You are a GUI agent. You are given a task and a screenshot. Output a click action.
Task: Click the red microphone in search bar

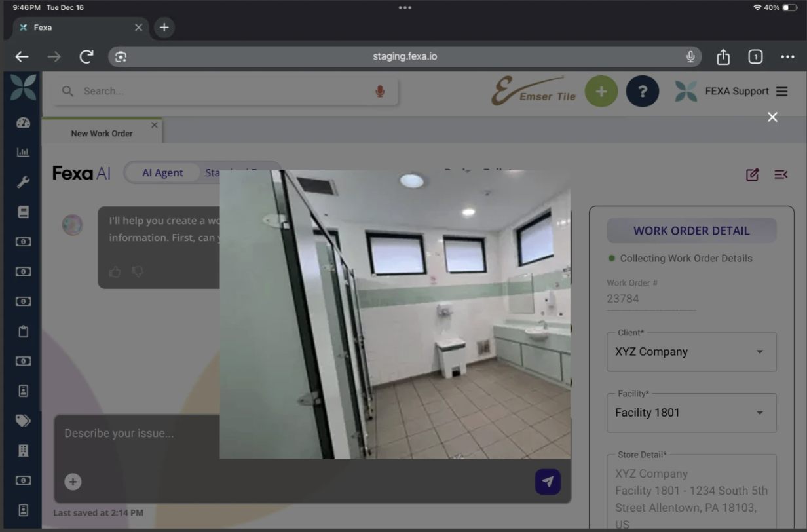(380, 92)
